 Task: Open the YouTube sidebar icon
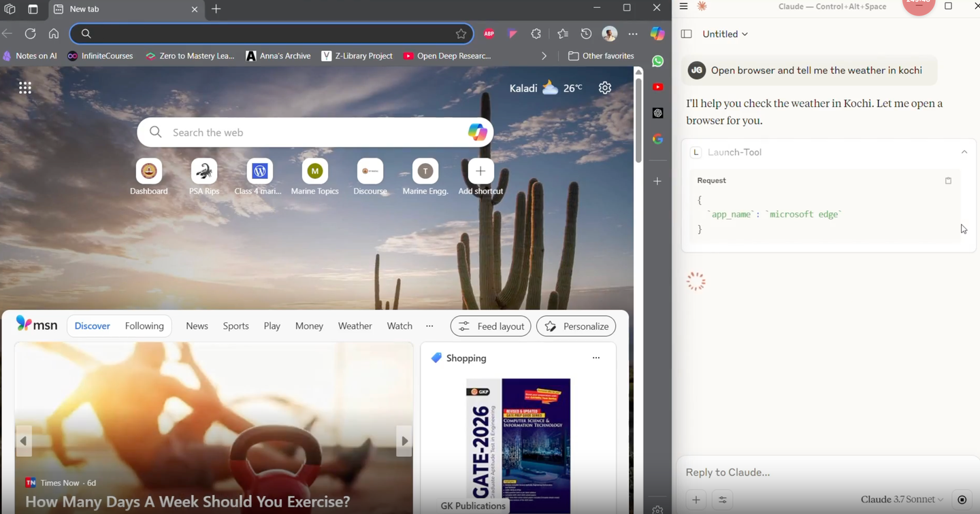coord(657,87)
